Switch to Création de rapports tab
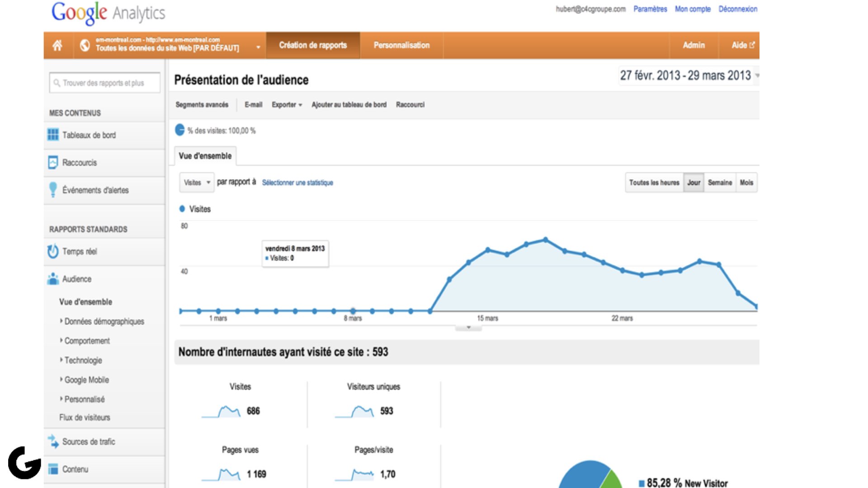Viewport: 868px width, 488px height. click(313, 45)
